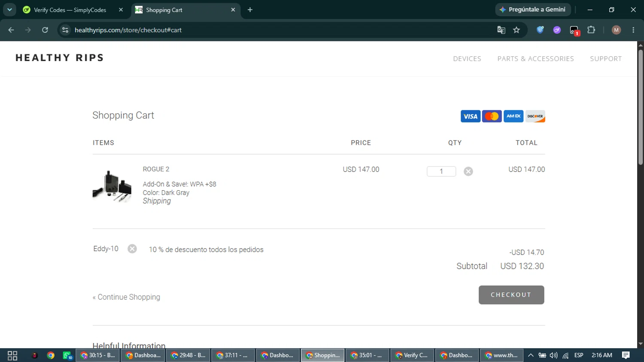Click the Pregúntale a Gemini button
644x362 pixels.
(533, 9)
